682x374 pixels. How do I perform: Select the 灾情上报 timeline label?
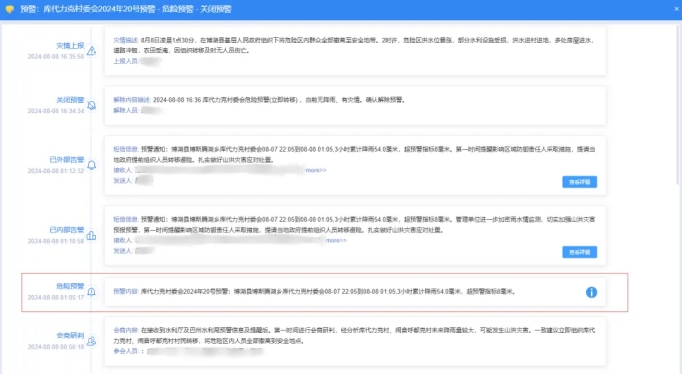point(70,46)
